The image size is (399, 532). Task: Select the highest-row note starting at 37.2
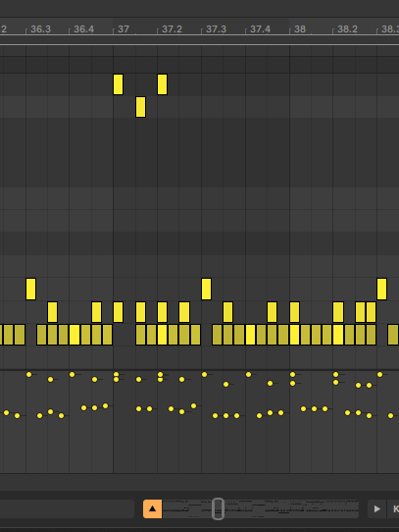click(162, 84)
